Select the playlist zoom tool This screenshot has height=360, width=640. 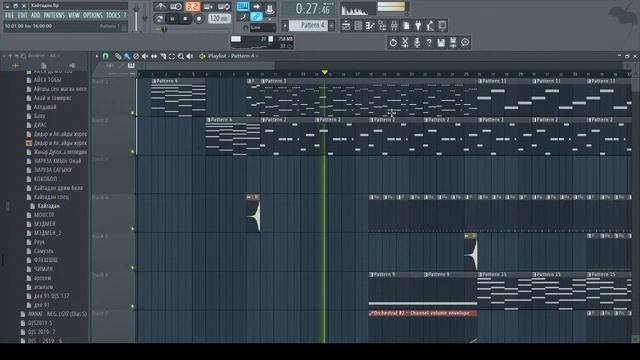(181, 56)
